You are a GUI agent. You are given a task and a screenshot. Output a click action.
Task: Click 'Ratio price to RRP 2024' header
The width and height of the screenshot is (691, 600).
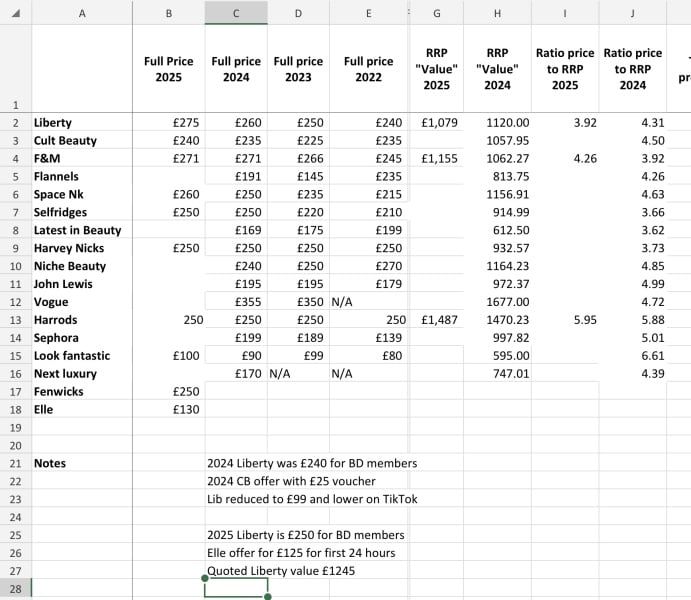[633, 69]
